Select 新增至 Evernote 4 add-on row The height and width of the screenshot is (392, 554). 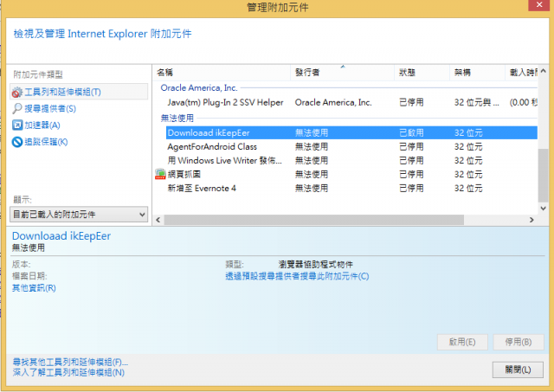351,189
